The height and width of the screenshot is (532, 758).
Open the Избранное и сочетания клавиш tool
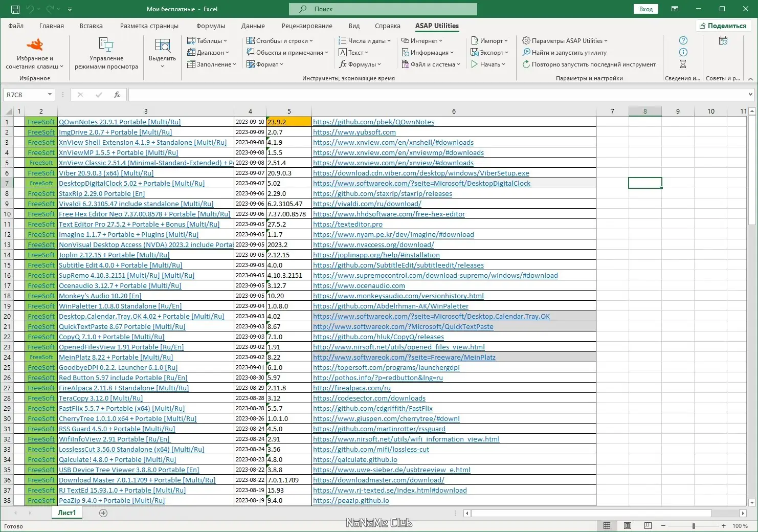point(35,54)
